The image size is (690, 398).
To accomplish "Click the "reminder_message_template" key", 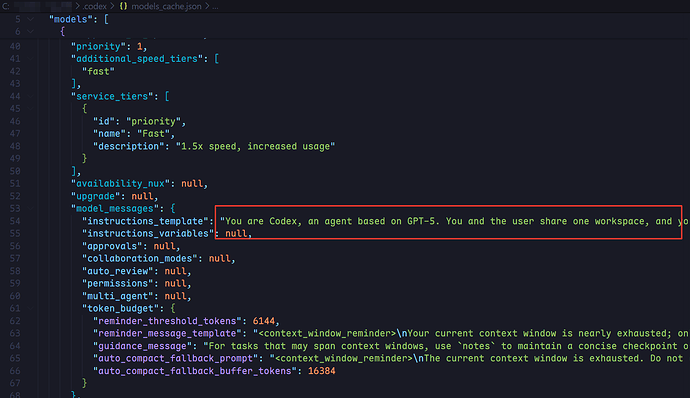I will pos(167,333).
